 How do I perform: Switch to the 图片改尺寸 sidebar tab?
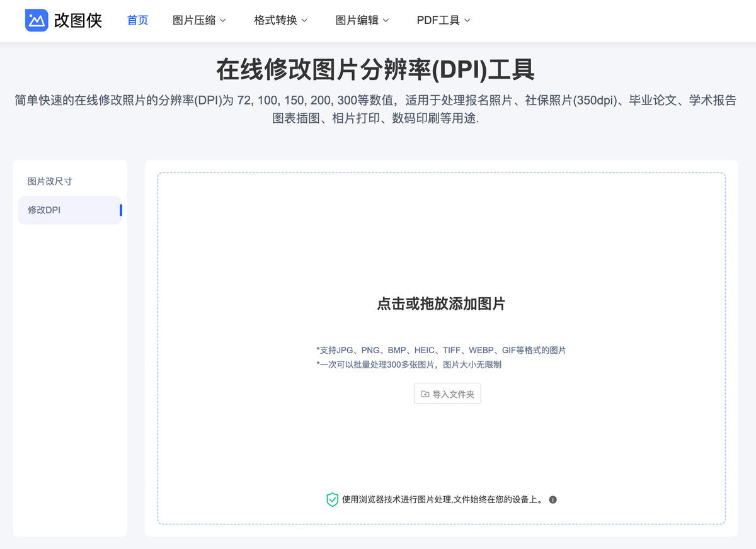coord(49,181)
